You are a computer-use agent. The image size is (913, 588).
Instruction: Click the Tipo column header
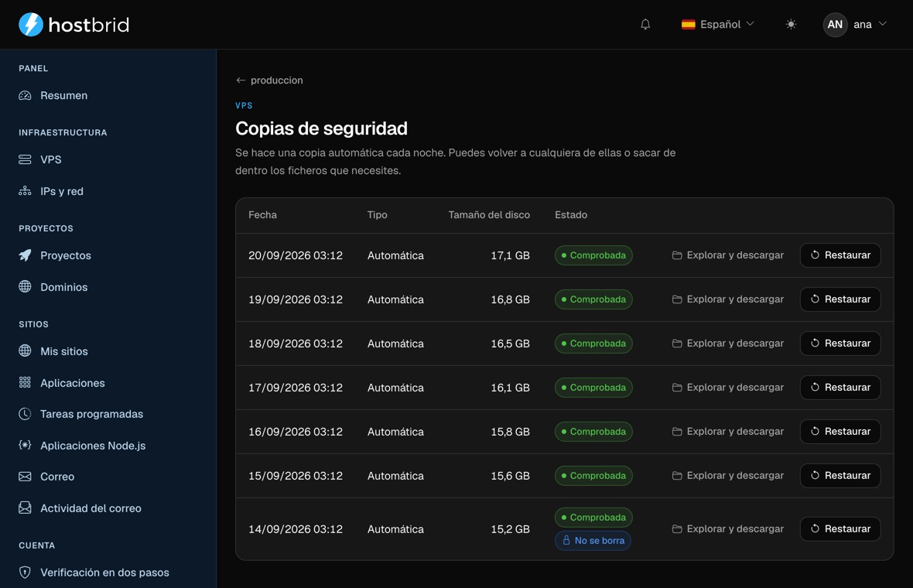pos(378,215)
